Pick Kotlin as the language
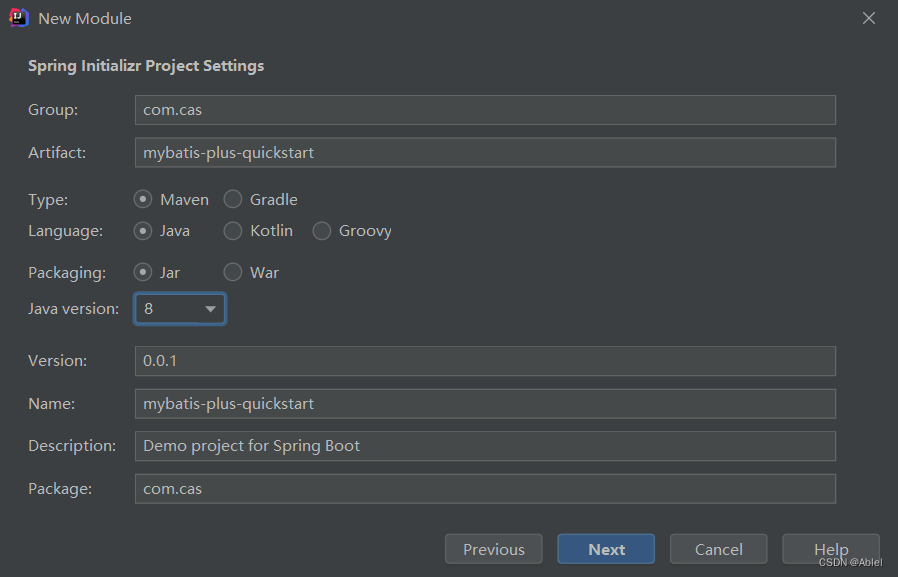The image size is (898, 577). pos(233,231)
